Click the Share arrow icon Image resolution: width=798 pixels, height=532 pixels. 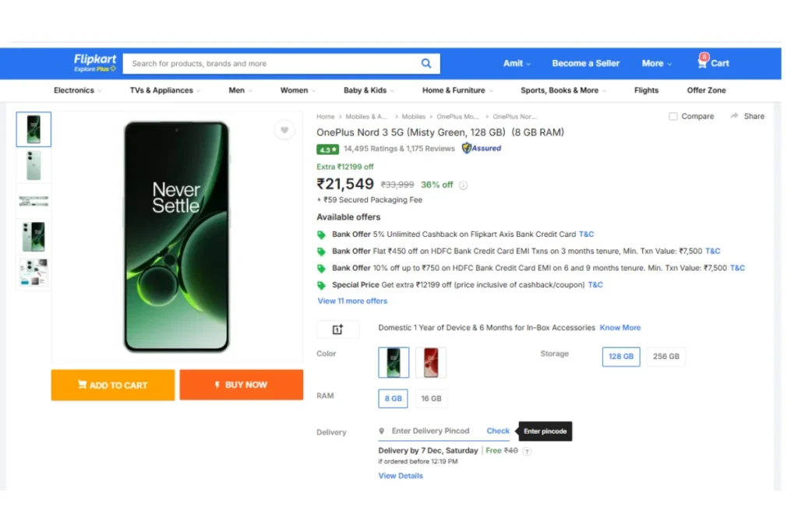[734, 116]
